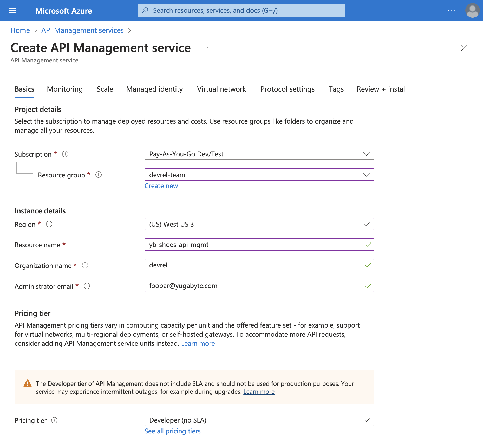Click Create new under Resource group

tap(161, 186)
